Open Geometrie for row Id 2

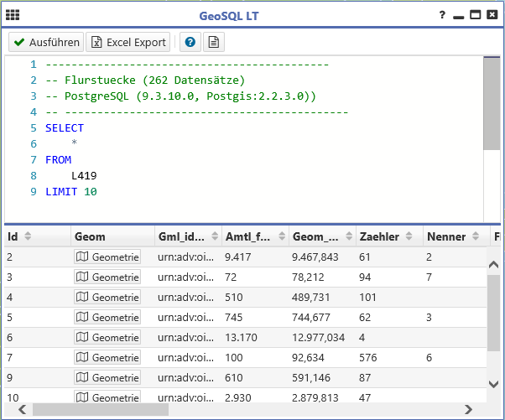107,257
